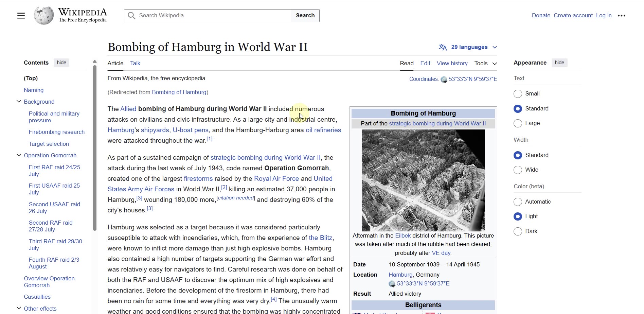Screen dimensions: 644x314
Task: Enable the Dark color mode
Action: [x=518, y=231]
